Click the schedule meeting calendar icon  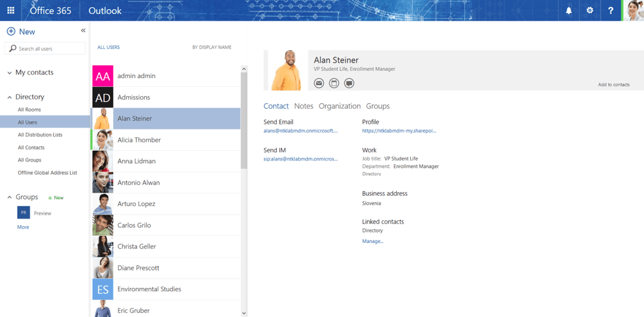click(334, 83)
